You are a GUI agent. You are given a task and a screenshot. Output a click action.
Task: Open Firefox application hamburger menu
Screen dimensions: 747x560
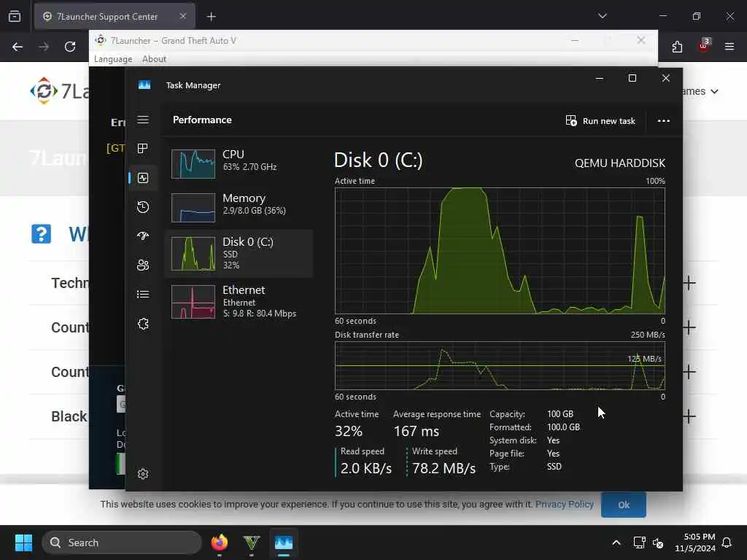(729, 47)
